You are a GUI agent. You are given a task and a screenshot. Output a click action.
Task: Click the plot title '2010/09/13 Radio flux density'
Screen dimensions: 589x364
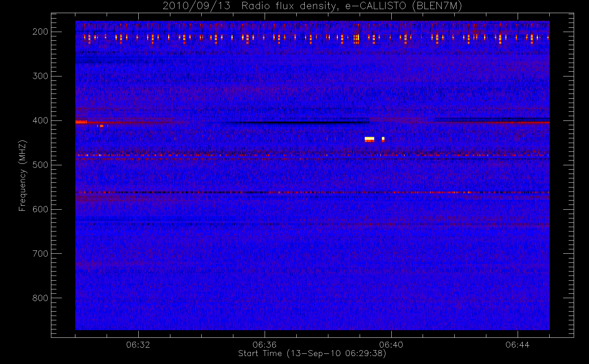(312, 6)
